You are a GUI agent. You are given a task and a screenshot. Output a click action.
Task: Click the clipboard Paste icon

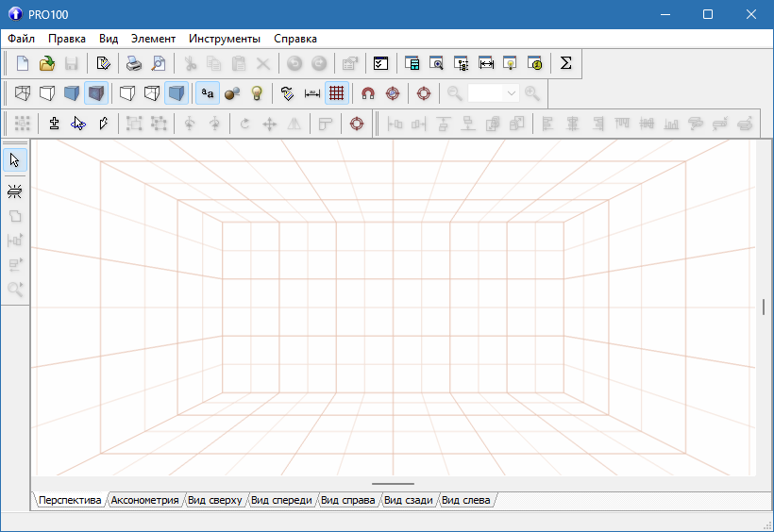pos(239,63)
